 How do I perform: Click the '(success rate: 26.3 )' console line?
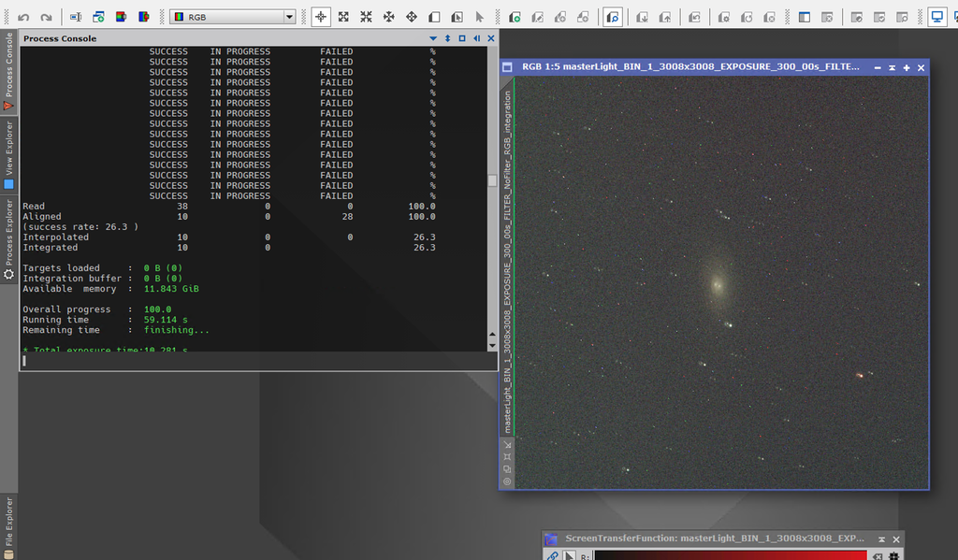coord(80,226)
